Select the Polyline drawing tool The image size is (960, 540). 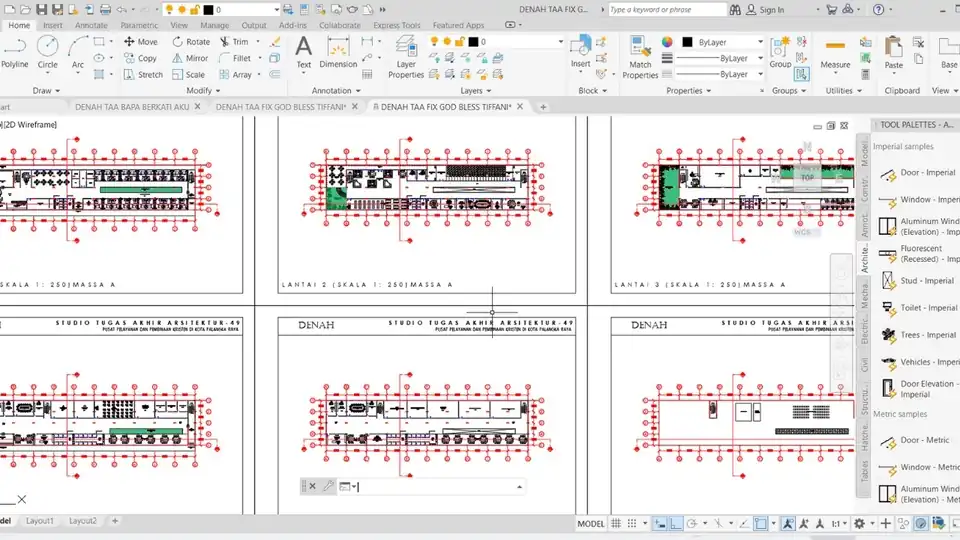[15, 52]
